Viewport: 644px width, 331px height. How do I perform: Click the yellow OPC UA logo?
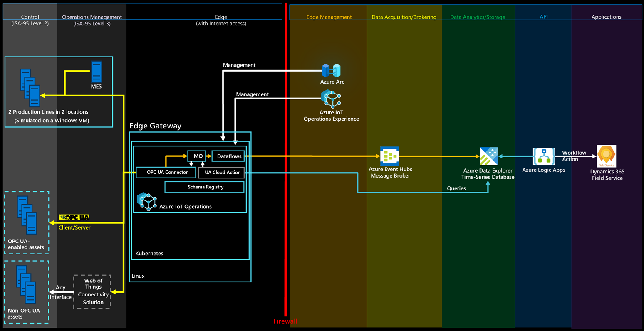[74, 217]
